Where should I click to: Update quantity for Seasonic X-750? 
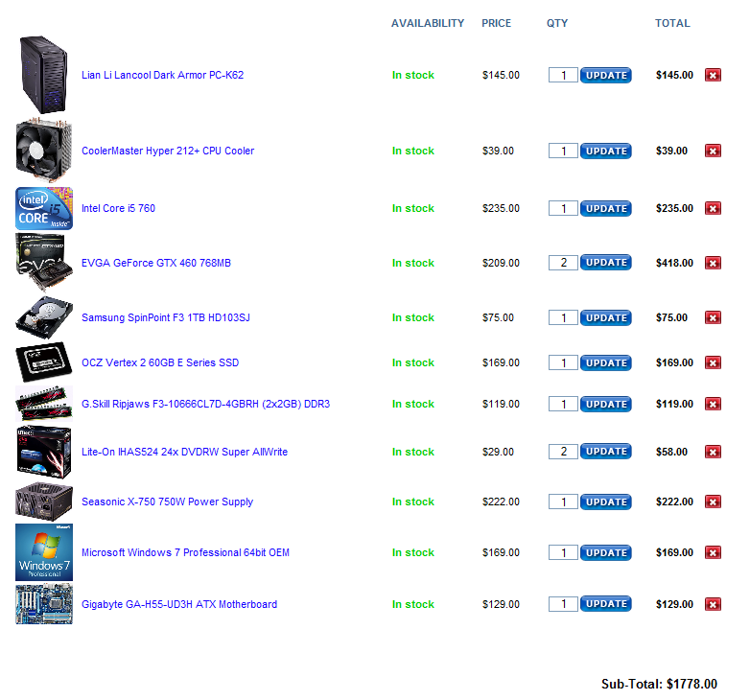[606, 502]
